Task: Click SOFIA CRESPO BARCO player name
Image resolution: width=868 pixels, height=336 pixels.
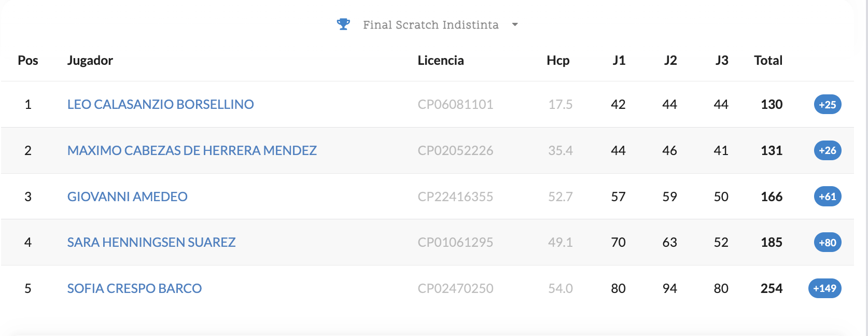Action: (134, 288)
